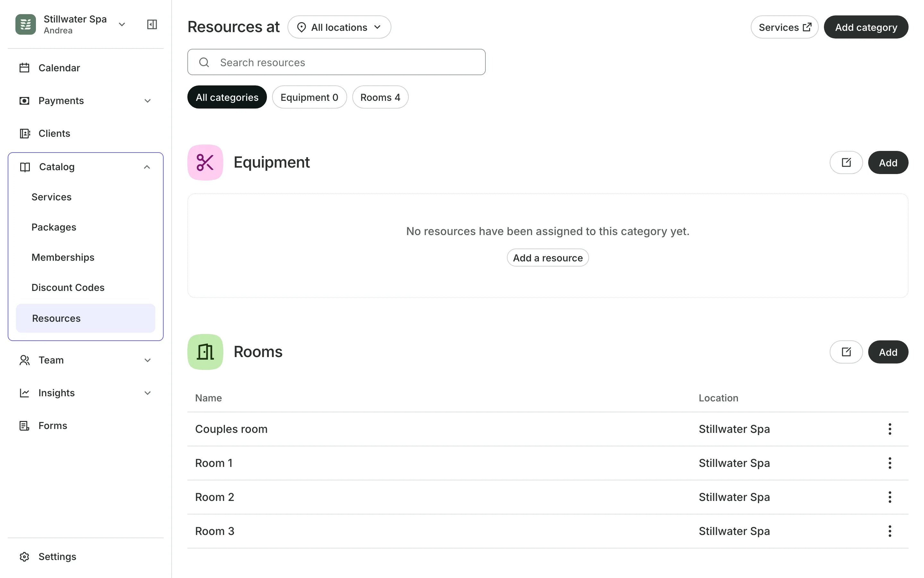Filter by Equipment 0 category
The image size is (924, 578).
pyautogui.click(x=309, y=97)
